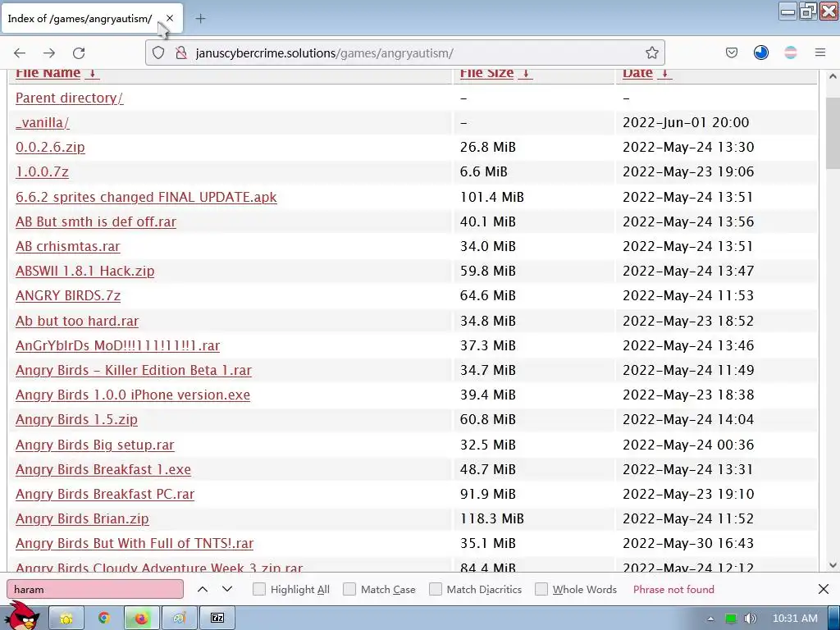This screenshot has width=840, height=630.
Task: Download 1.0.0.7z
Action: [x=42, y=172]
